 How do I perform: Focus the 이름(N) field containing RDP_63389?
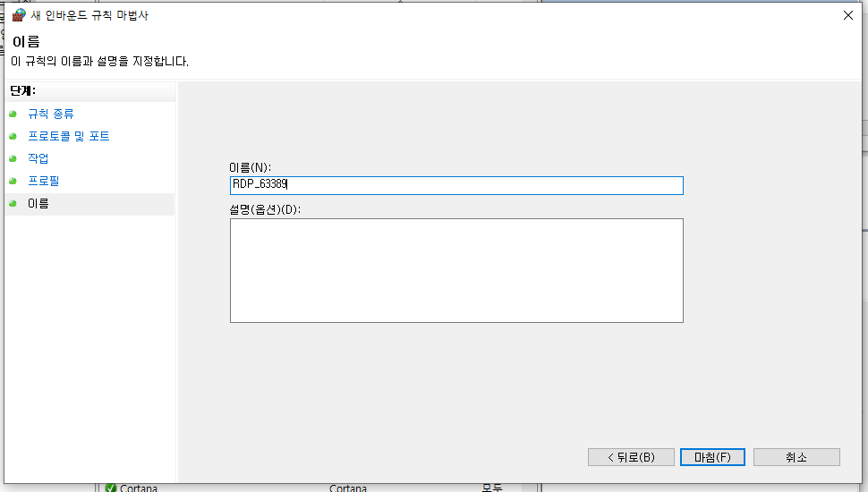click(x=456, y=185)
